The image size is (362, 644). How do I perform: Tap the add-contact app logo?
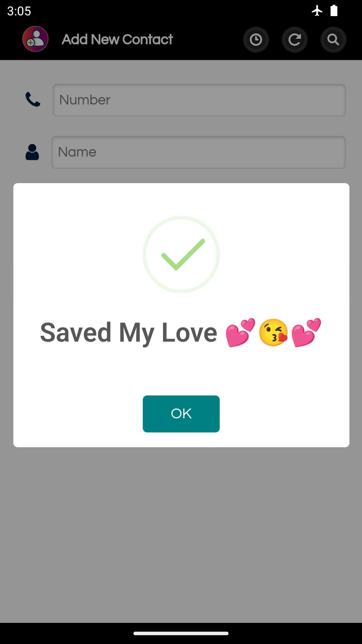tap(35, 39)
